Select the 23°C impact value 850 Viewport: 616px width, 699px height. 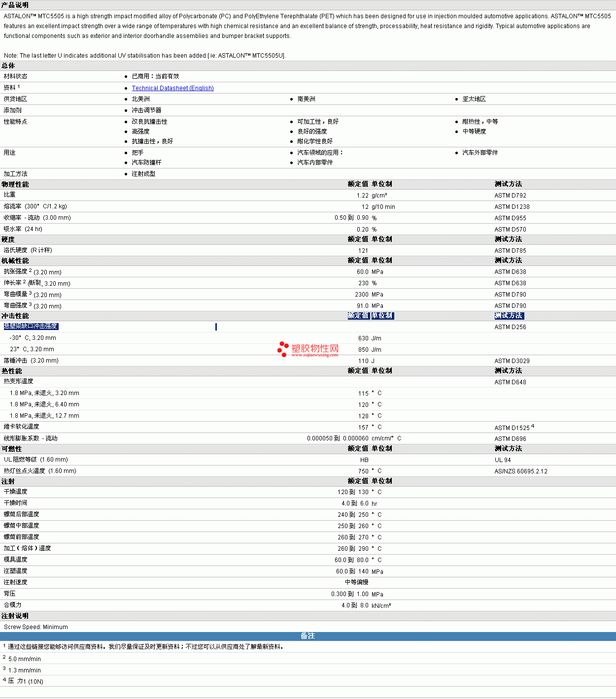363,350
